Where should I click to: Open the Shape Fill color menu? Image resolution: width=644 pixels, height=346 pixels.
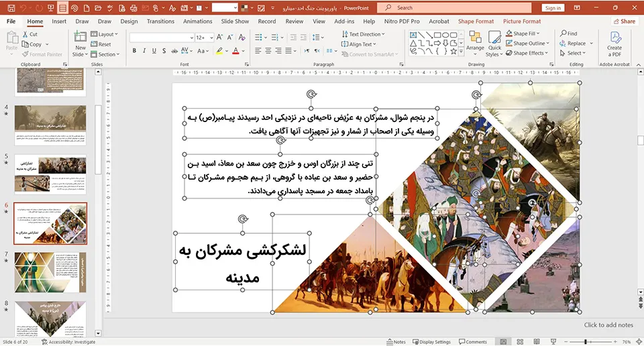pyautogui.click(x=523, y=34)
